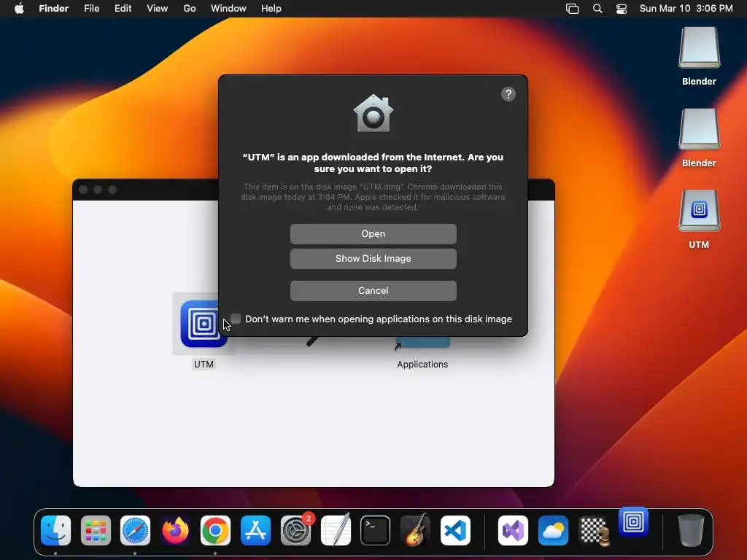Viewport: 747px width, 560px height.
Task: Open Control Center from the menu bar
Action: pos(622,9)
